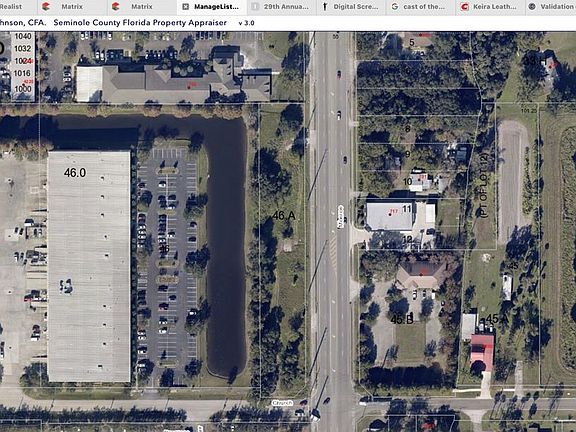Click the ManageList tab favicon
This screenshot has width=576, height=432.
(x=186, y=6)
